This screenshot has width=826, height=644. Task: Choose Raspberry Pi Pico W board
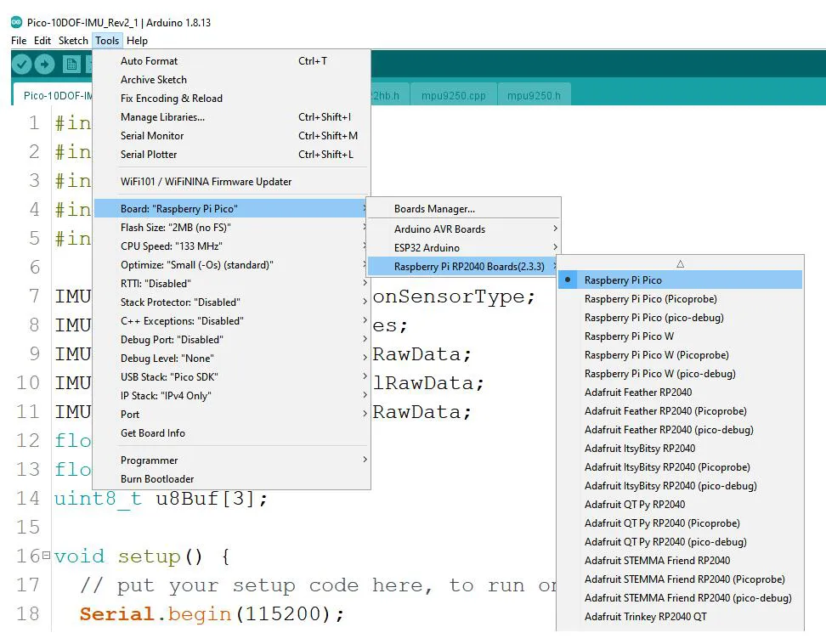(680, 336)
